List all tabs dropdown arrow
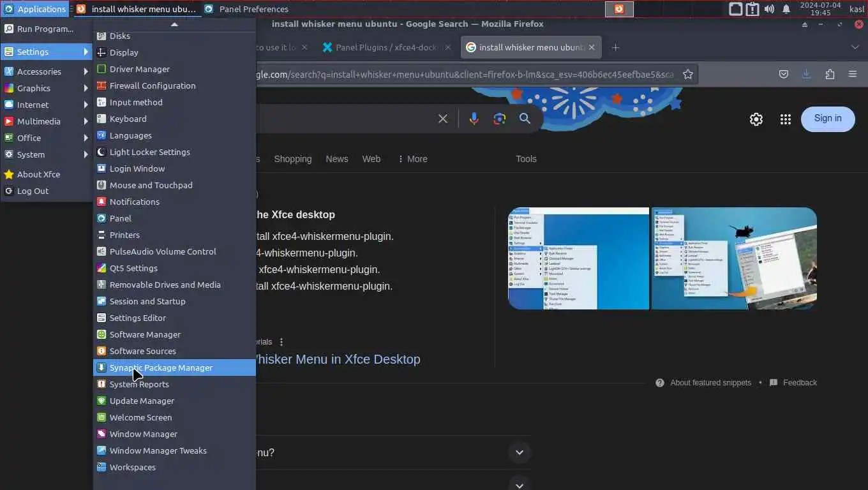 (855, 47)
